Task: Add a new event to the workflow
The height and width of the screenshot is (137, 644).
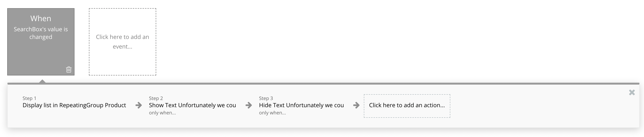Action: (123, 42)
